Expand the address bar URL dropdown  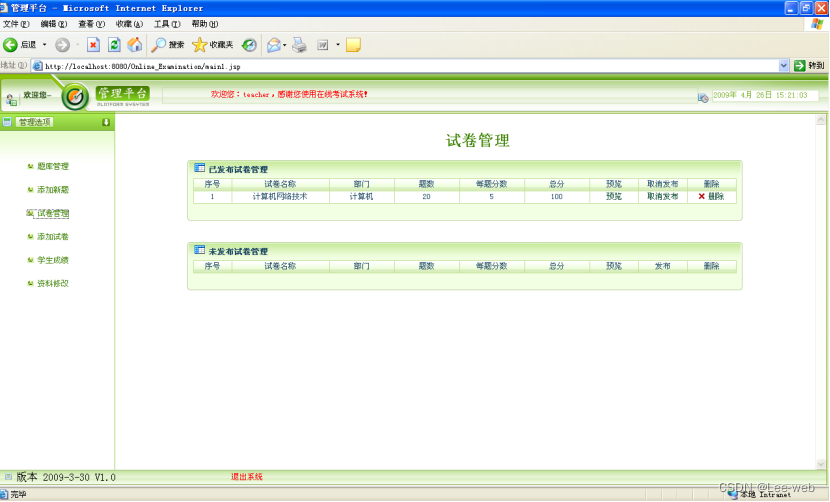pos(783,66)
